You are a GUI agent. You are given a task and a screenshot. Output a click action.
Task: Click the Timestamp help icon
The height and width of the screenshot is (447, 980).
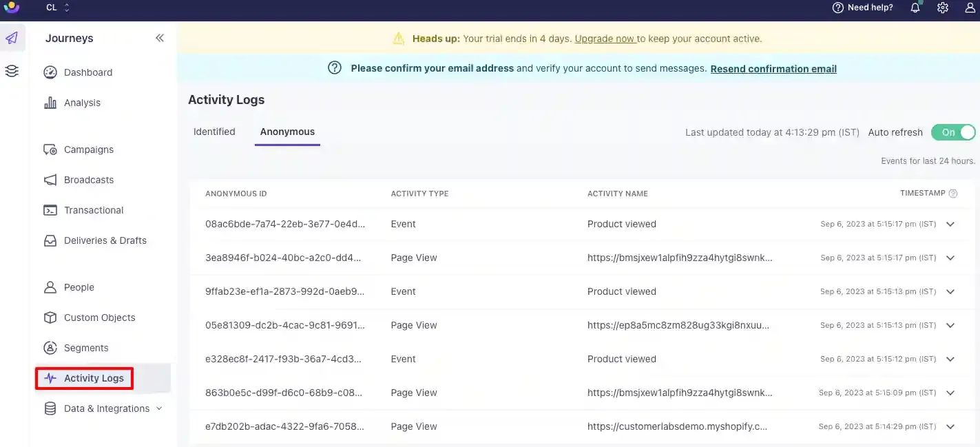coord(953,194)
